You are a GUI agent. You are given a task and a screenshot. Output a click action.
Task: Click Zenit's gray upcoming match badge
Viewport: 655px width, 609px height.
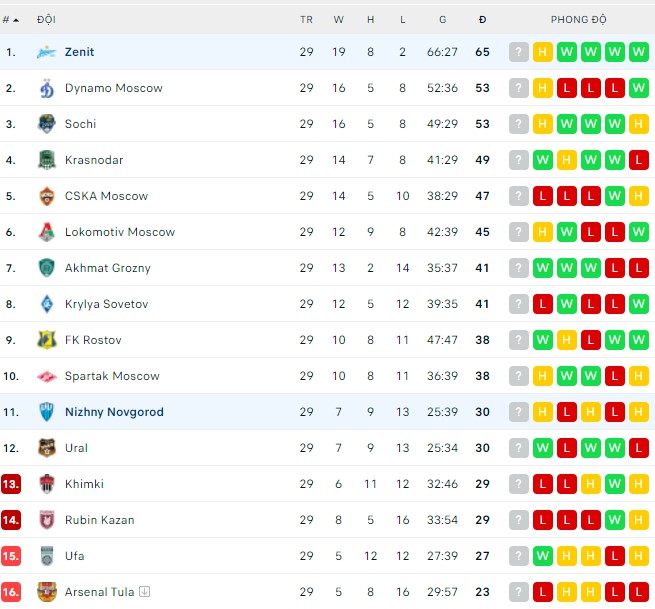[x=519, y=52]
